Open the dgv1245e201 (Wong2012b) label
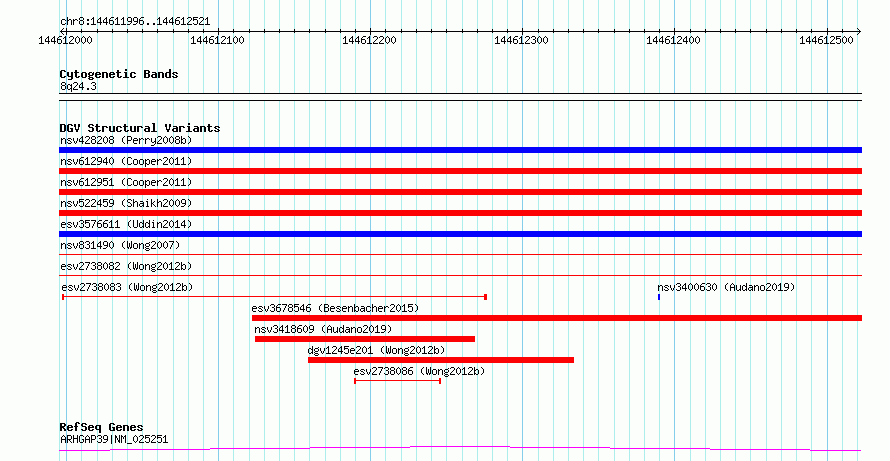 [376, 350]
